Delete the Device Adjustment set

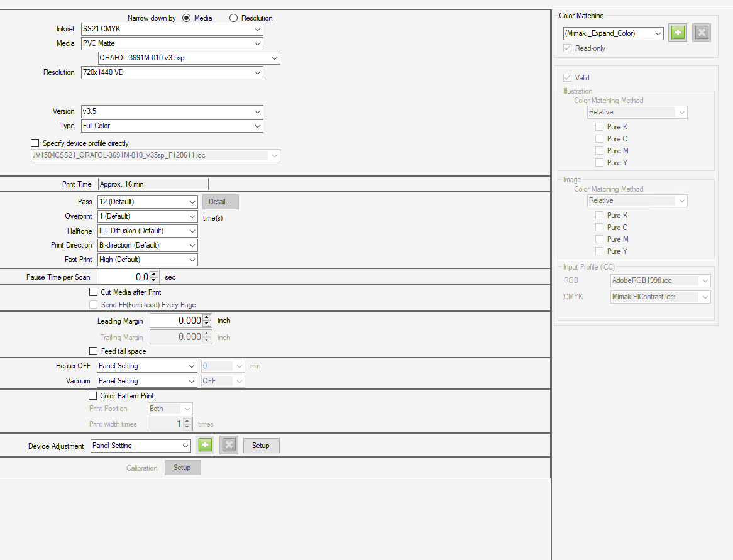click(x=229, y=445)
